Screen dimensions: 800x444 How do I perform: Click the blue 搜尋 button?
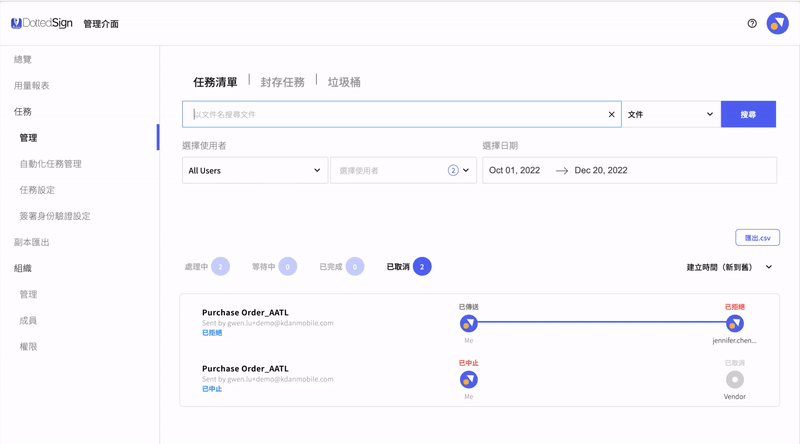(748, 115)
